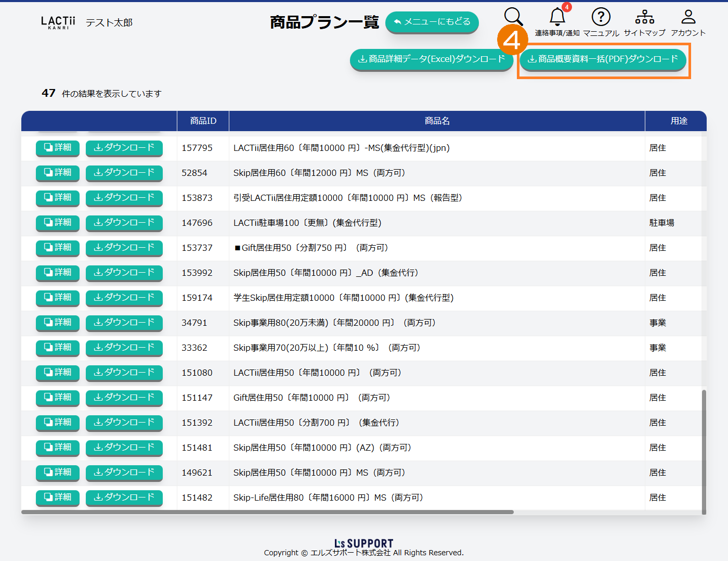The width and height of the screenshot is (728, 561).
Task: Open details for product 157795
Action: 58,148
